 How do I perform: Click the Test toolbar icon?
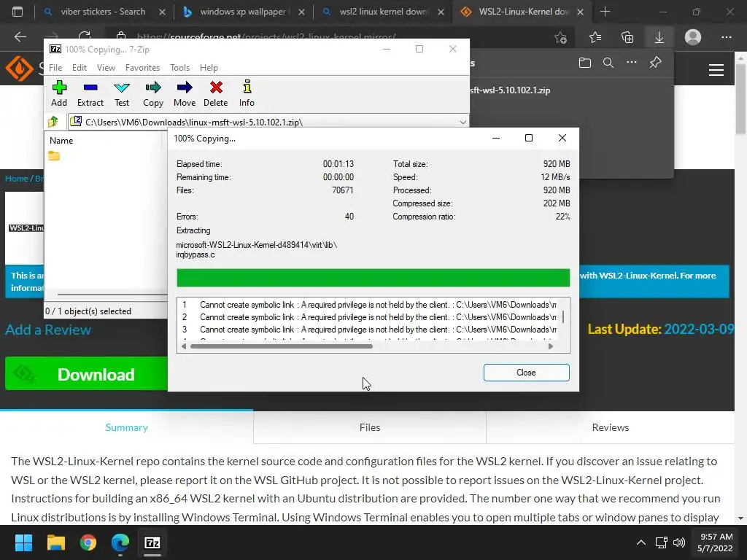tap(122, 94)
